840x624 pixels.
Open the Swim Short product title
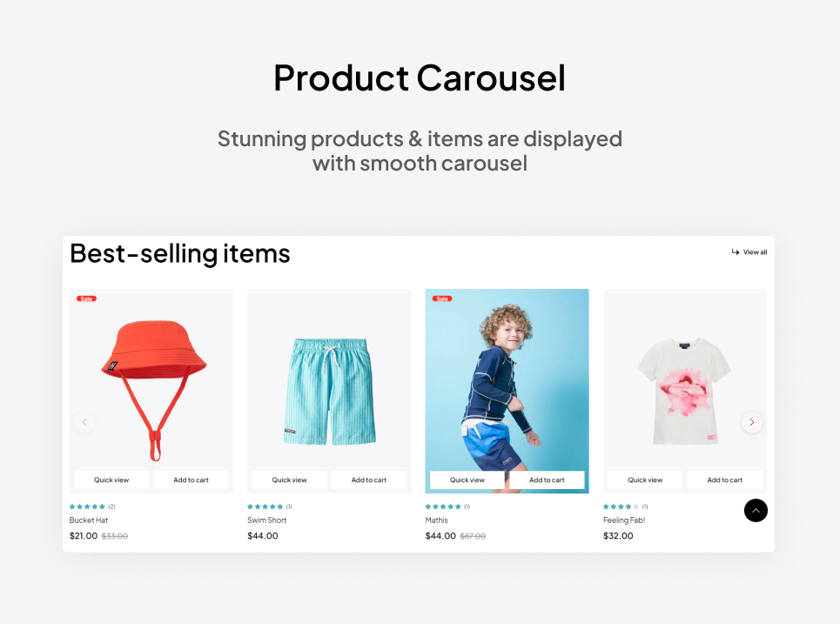266,520
